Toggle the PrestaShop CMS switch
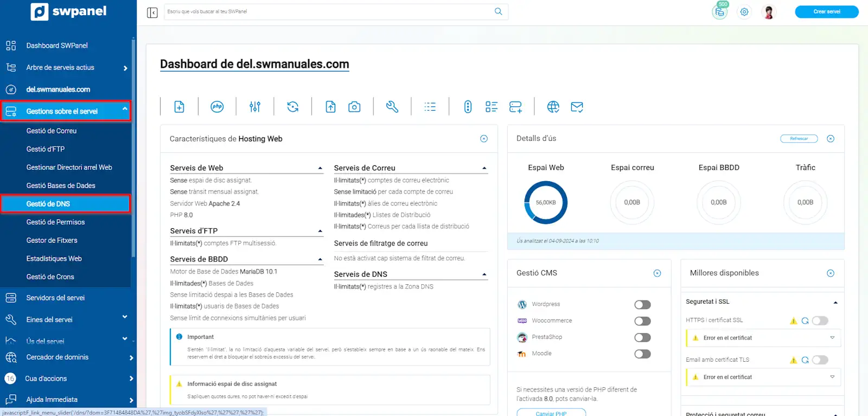This screenshot has width=868, height=416. pyautogui.click(x=642, y=337)
